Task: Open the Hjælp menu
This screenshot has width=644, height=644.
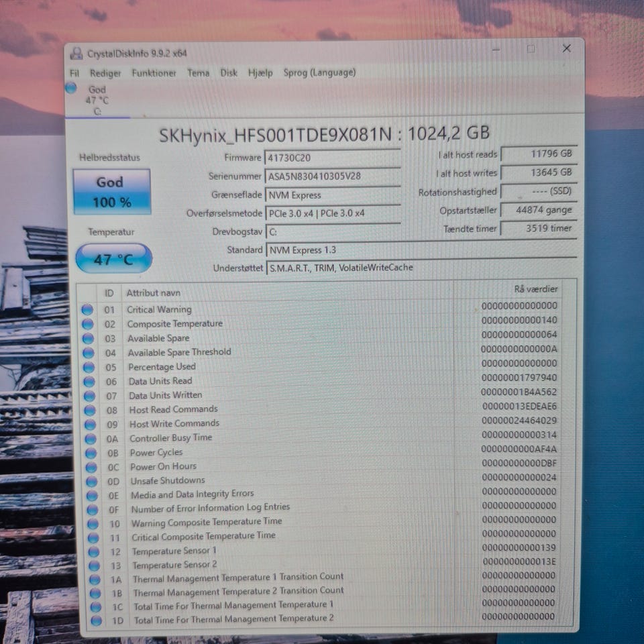Action: tap(260, 72)
